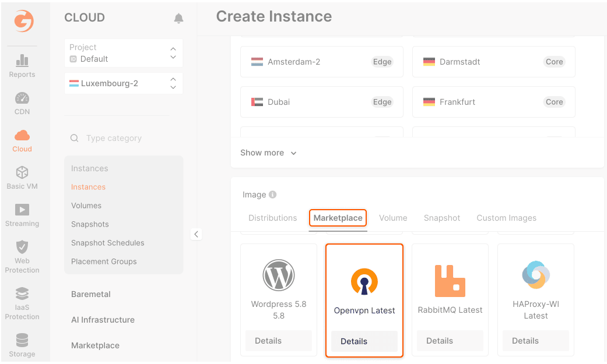Open Snapshot Schedules in sidebar
Viewport: 607px width, 364px height.
coord(107,243)
